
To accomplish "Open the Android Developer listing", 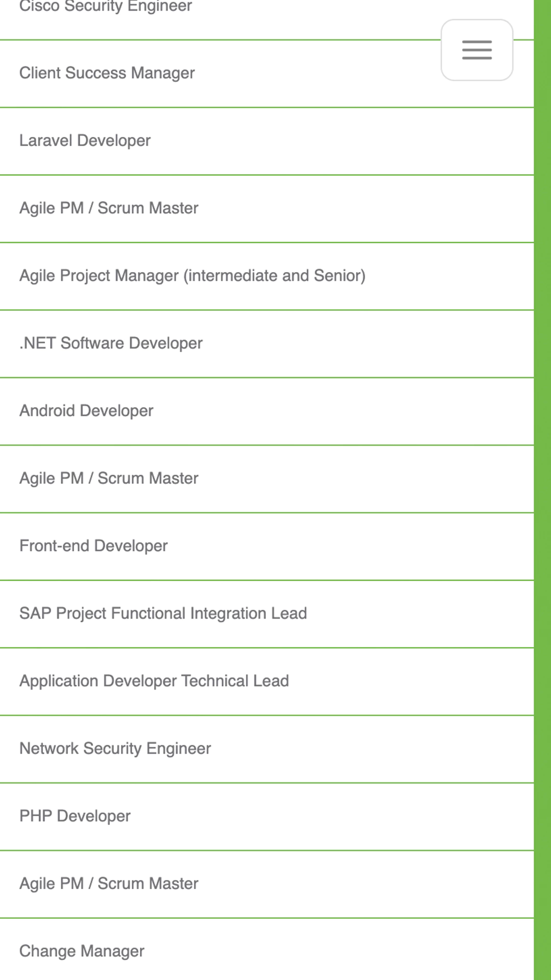I will [86, 410].
